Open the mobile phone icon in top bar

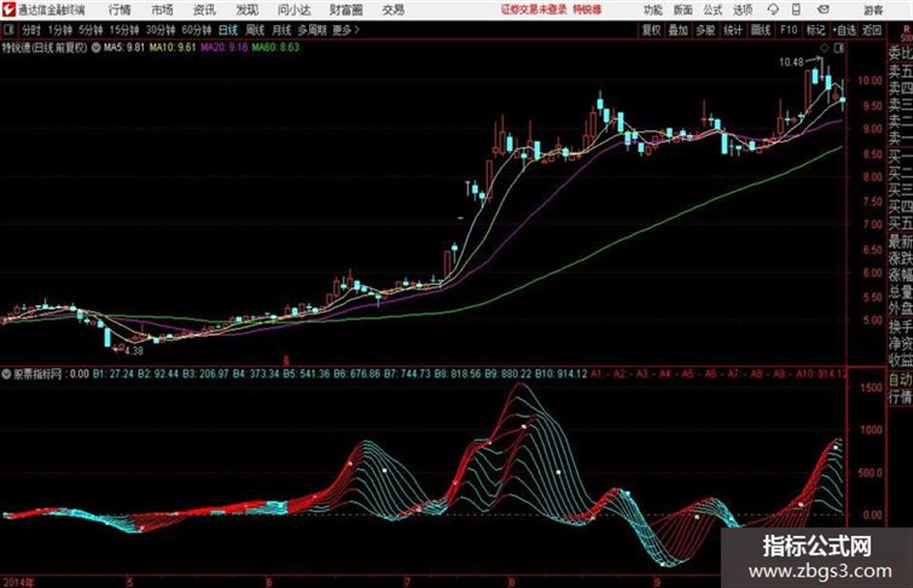pyautogui.click(x=796, y=10)
